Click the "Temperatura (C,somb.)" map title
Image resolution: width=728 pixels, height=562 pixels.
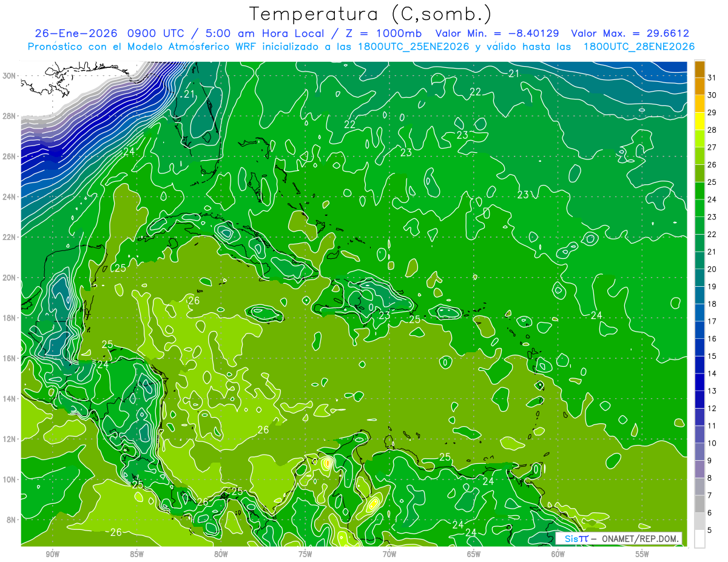[371, 14]
